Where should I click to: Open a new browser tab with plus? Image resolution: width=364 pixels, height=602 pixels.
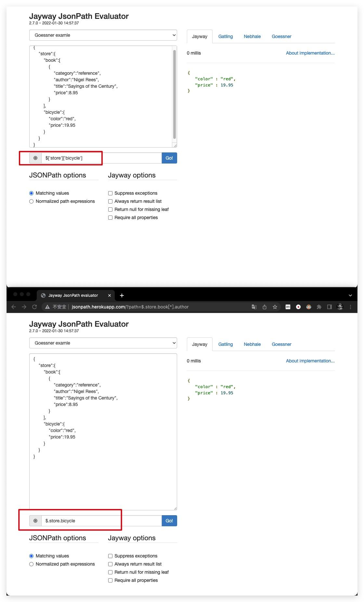(122, 295)
